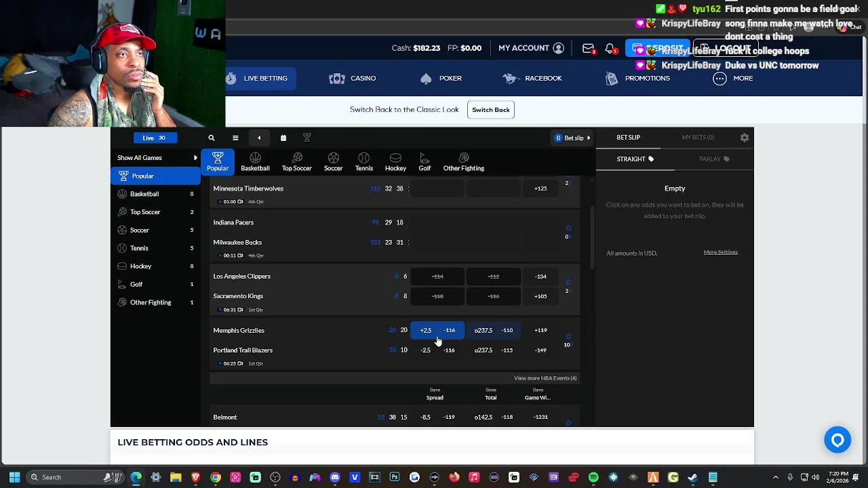Open CASINO in the top navigation
The width and height of the screenshot is (868, 488).
353,79
